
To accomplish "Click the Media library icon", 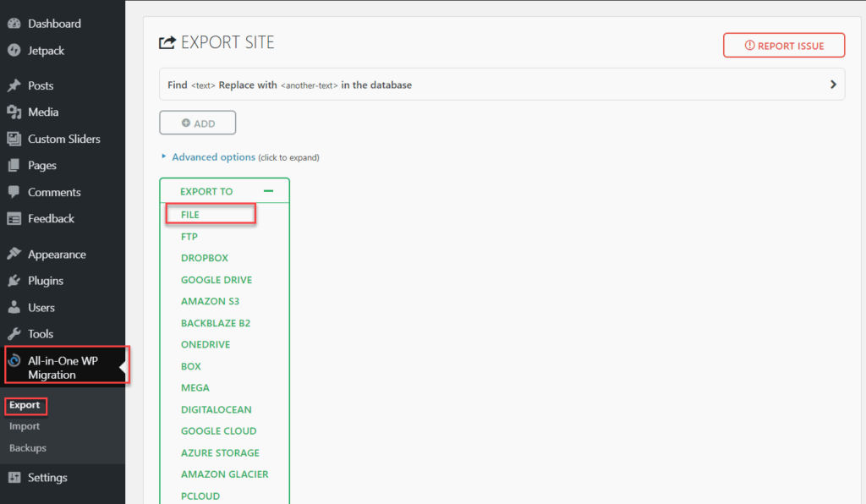I will (x=14, y=112).
